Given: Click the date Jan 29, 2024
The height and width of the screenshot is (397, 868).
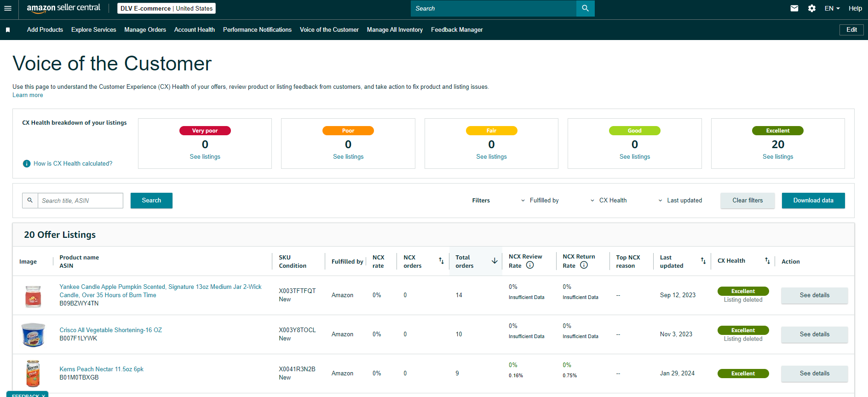Looking at the screenshot, I should (x=677, y=374).
